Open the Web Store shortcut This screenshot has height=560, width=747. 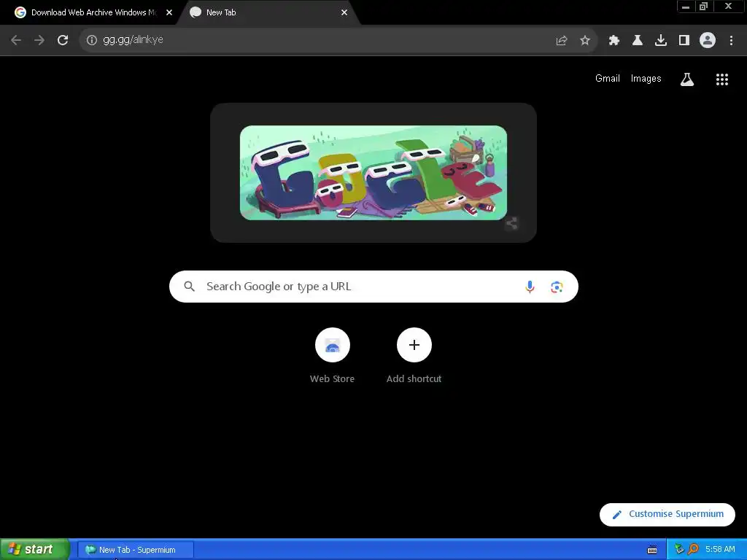[x=333, y=356]
